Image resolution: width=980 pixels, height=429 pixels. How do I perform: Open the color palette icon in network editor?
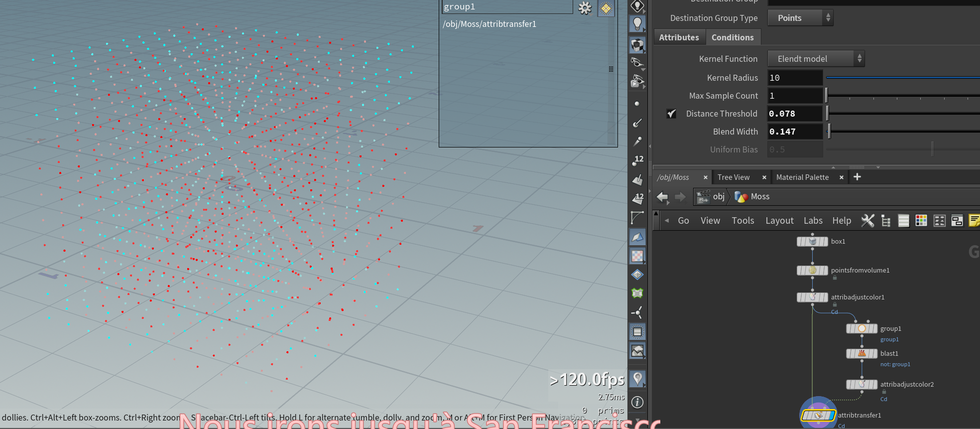tap(921, 221)
